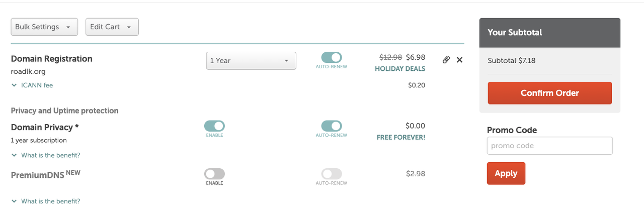Toggle Domain Privacy auto-renew switch
The height and width of the screenshot is (220, 644).
click(332, 126)
